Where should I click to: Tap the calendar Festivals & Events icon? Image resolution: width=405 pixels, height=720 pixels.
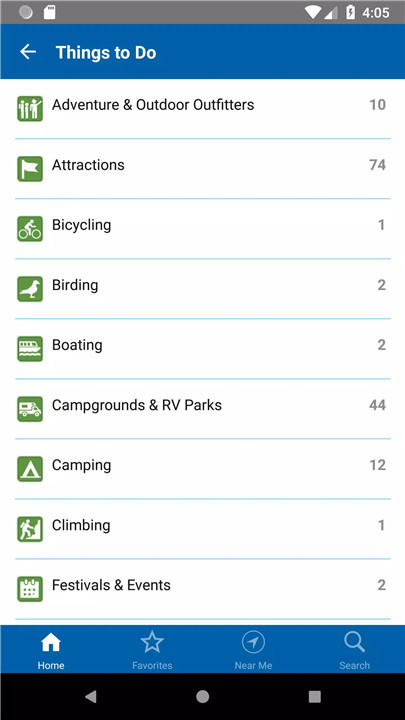[30, 589]
